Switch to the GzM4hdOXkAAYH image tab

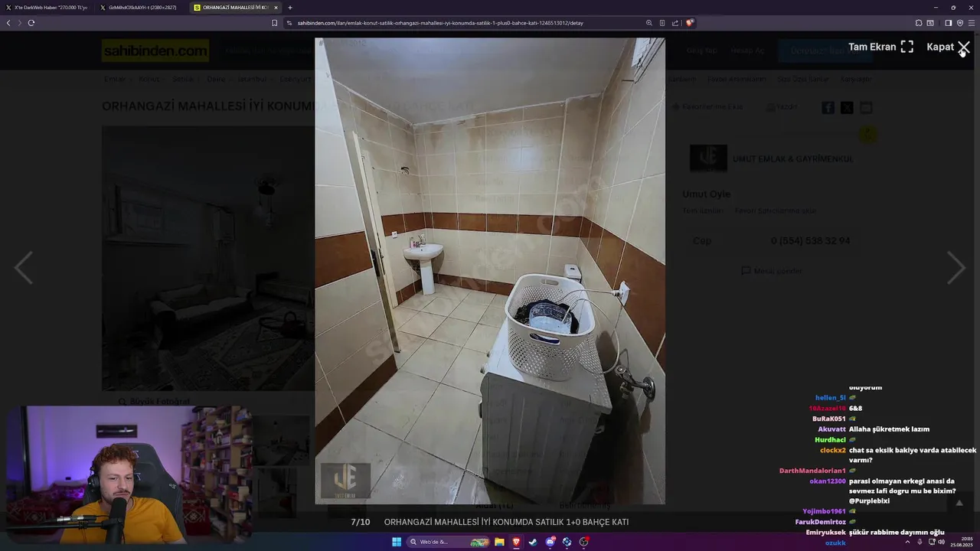(x=142, y=8)
